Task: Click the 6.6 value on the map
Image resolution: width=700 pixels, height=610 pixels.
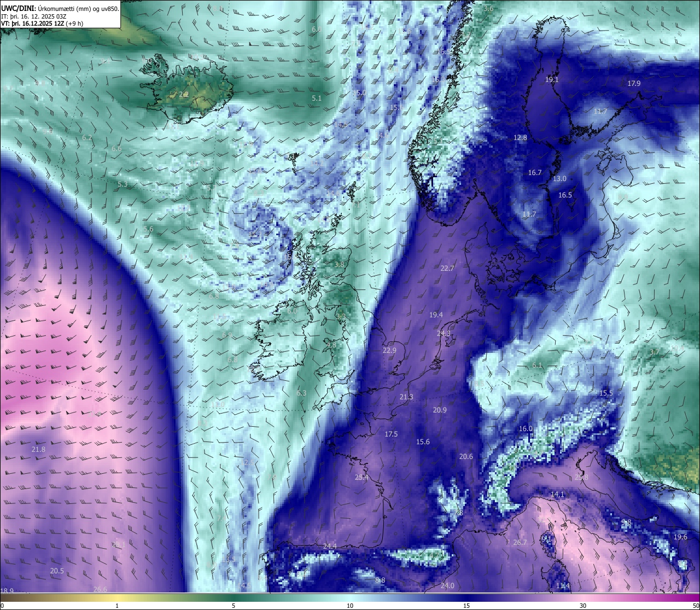Action: (116, 149)
